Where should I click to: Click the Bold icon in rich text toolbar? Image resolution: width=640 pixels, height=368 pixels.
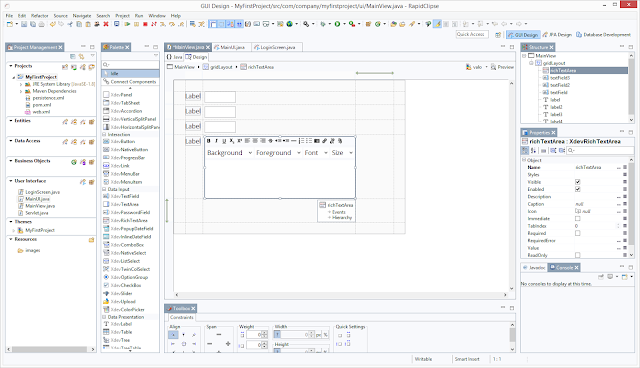tap(209, 141)
